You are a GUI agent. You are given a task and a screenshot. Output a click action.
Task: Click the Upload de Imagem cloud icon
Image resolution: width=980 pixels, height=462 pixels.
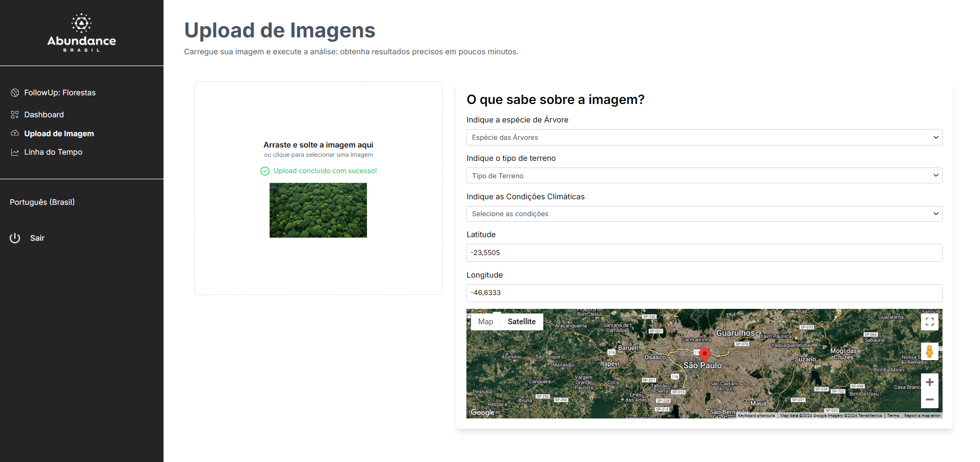(15, 133)
